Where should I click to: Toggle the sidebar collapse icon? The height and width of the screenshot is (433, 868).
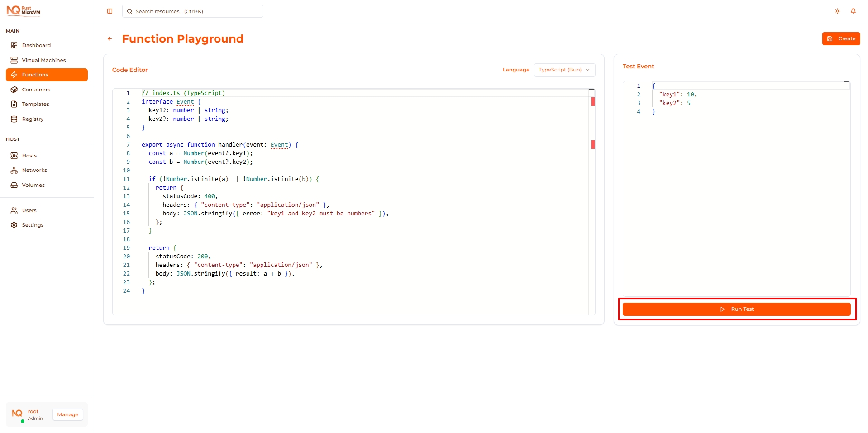click(110, 11)
